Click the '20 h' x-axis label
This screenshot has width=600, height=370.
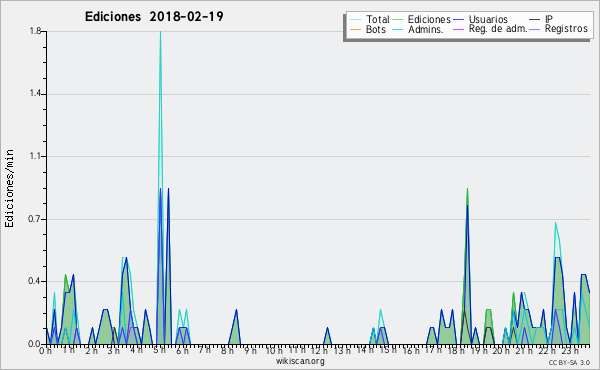point(500,350)
